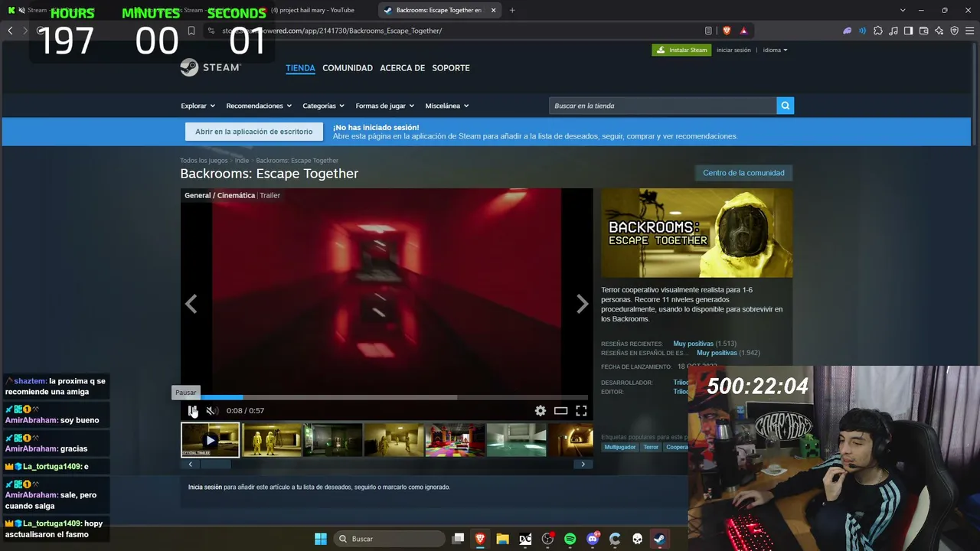
Task: Open the idioma language dropdown
Action: coord(775,51)
